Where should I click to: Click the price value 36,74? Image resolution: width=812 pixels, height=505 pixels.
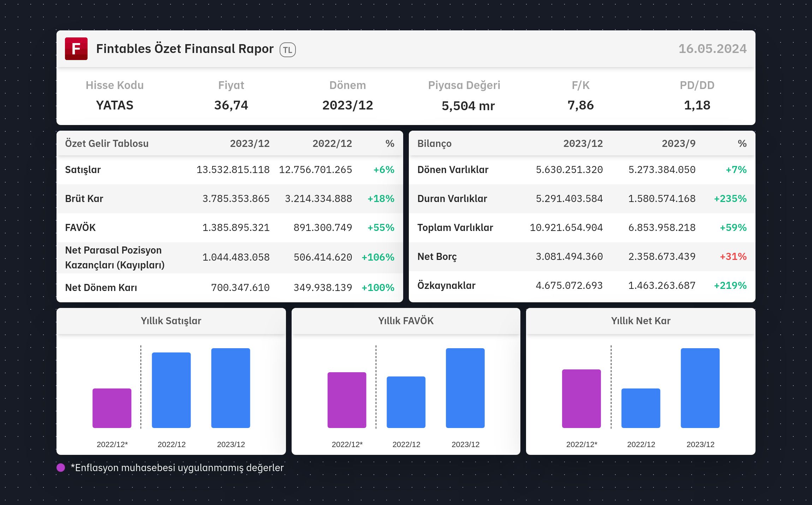coord(231,105)
